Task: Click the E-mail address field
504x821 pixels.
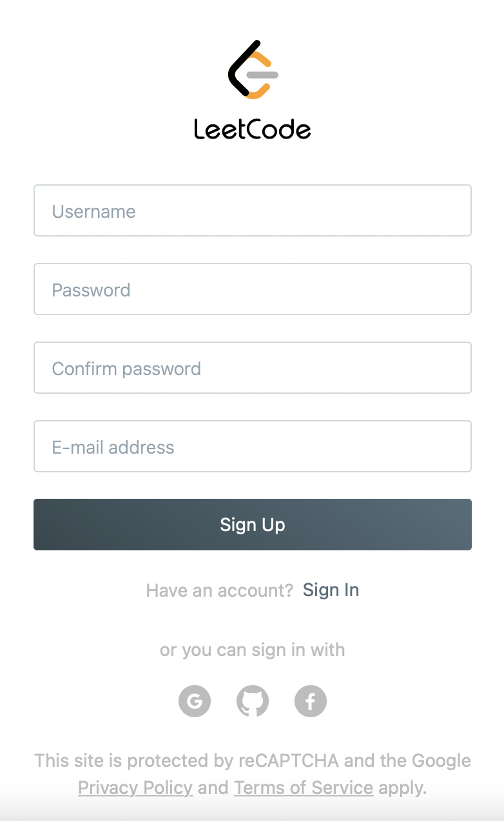Action: (252, 447)
